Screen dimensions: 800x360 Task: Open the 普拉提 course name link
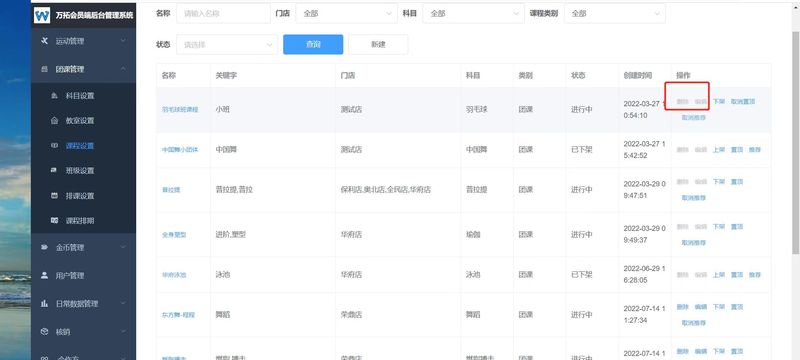tap(171, 190)
